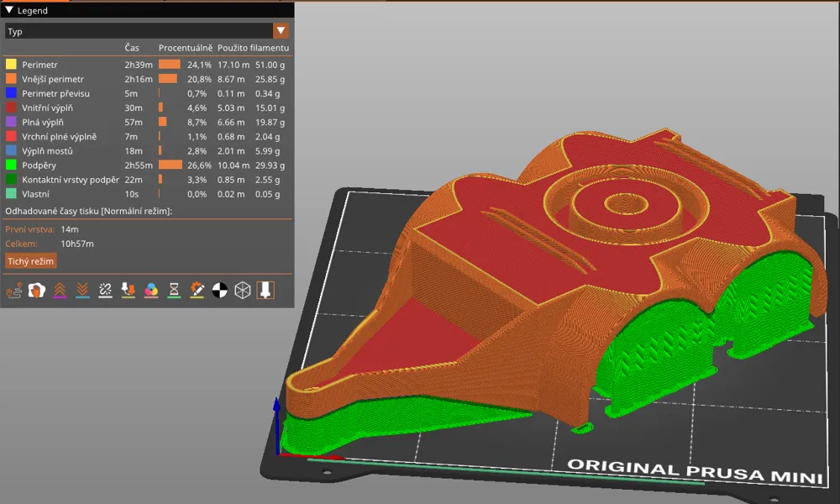
Task: Click the Tichý režim button
Action: tap(30, 261)
